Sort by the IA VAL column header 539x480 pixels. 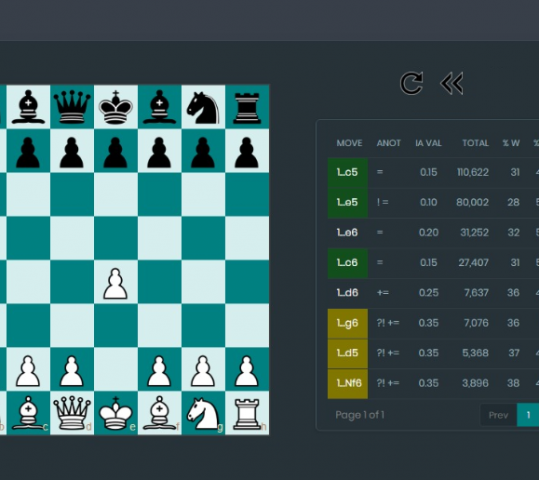point(428,143)
